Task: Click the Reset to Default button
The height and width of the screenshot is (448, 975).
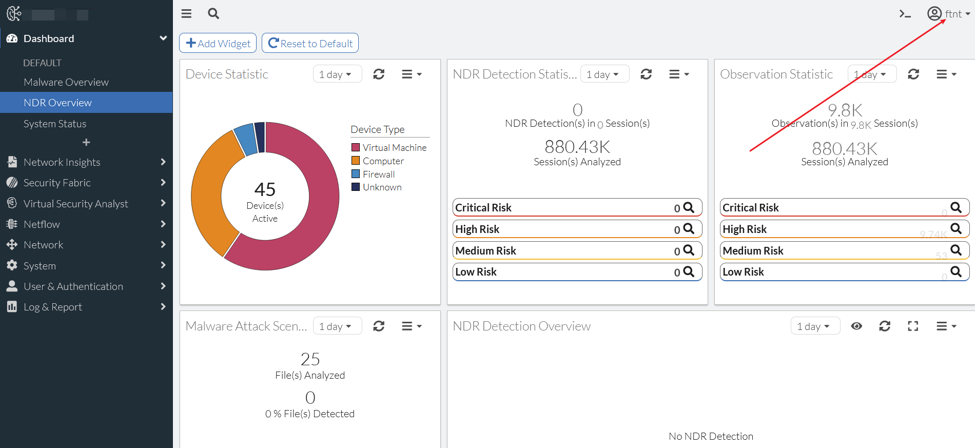Action: pos(310,44)
